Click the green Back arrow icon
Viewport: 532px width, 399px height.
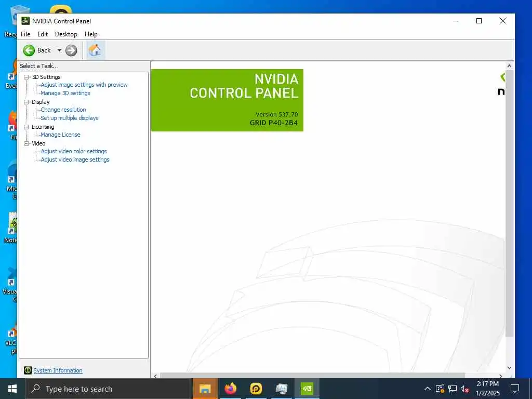(29, 50)
